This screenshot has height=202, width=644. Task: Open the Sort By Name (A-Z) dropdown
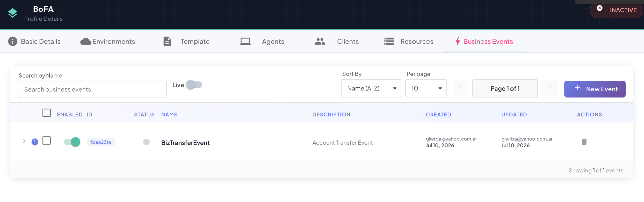[371, 88]
